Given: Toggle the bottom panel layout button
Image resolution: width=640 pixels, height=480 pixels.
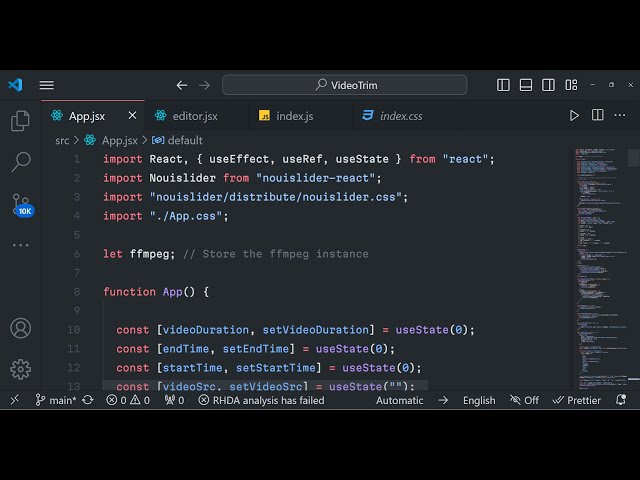Looking at the screenshot, I should 525,85.
